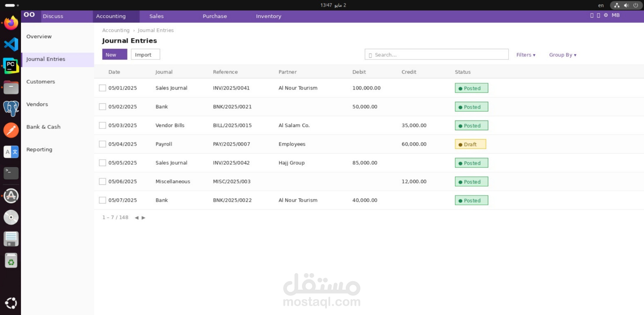Show all applications via Ubuntu logo
Viewport: 644px width, 315px height.
11,303
